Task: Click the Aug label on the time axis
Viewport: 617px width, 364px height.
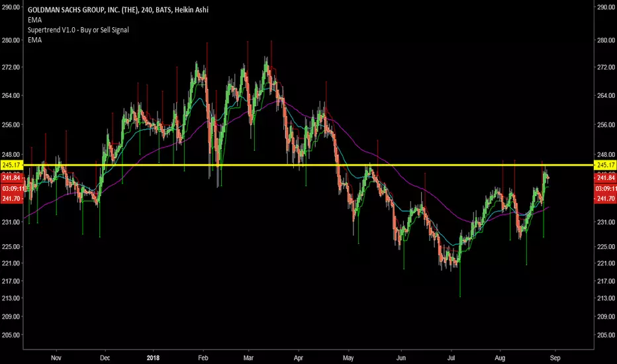Action: coord(500,358)
